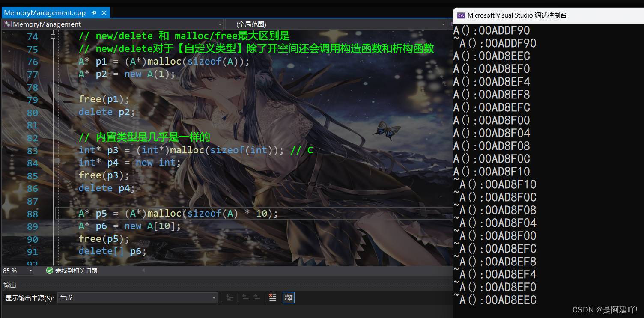The height and width of the screenshot is (318, 644).
Task: Click the horizontal scrollbar left arrow
Action: pyautogui.click(x=143, y=271)
